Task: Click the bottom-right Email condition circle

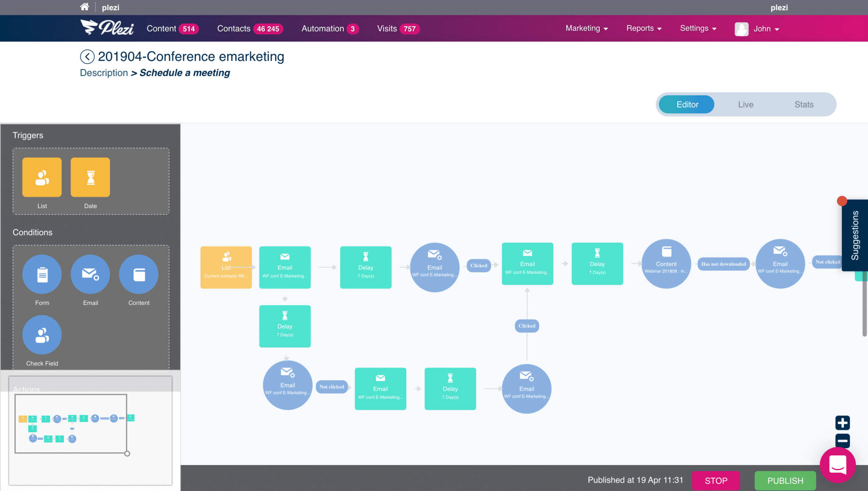Action: tap(527, 389)
